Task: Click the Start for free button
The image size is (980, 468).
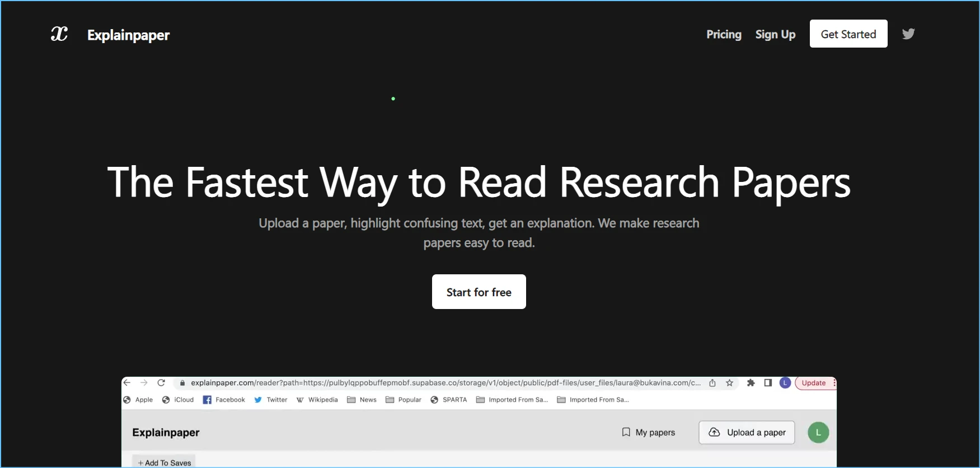Action: (x=479, y=292)
